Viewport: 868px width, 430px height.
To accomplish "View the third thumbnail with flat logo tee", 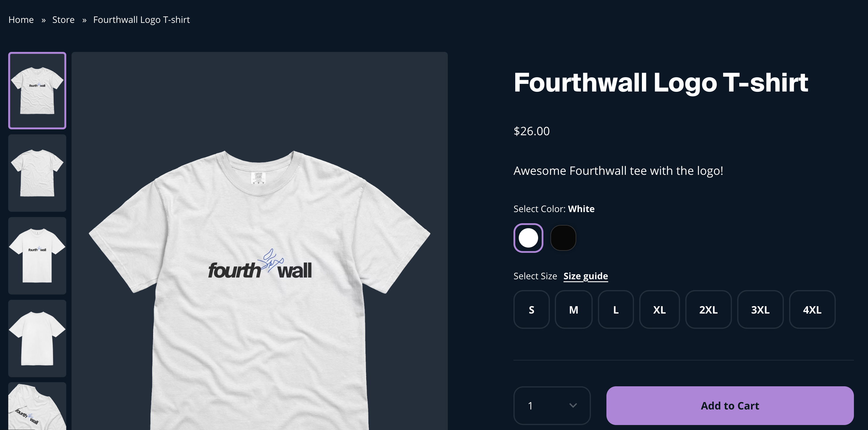I will tap(37, 255).
